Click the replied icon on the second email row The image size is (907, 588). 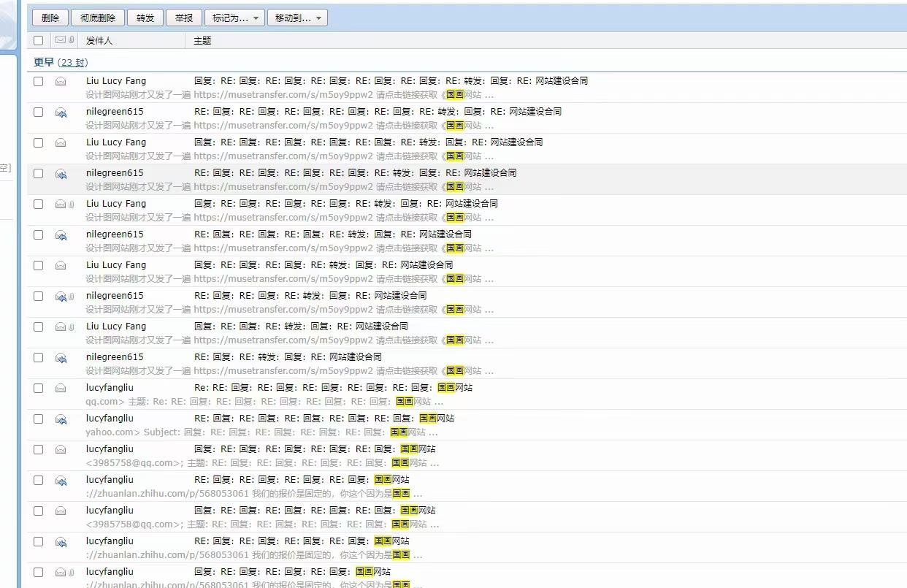tap(61, 112)
